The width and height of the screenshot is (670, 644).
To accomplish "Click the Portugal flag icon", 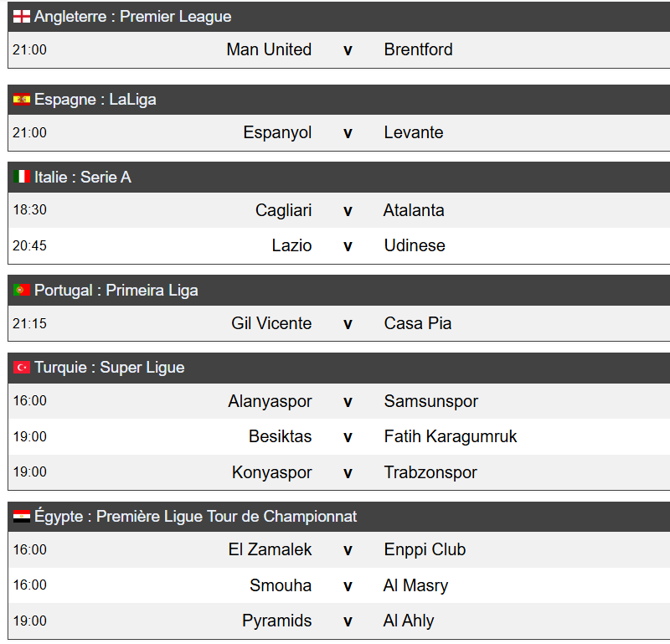I will (x=22, y=291).
